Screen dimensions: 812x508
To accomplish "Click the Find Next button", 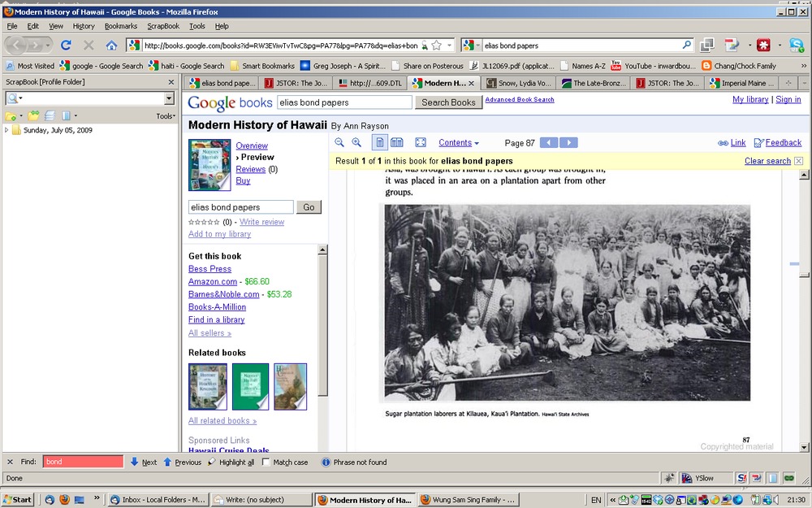I will point(144,462).
